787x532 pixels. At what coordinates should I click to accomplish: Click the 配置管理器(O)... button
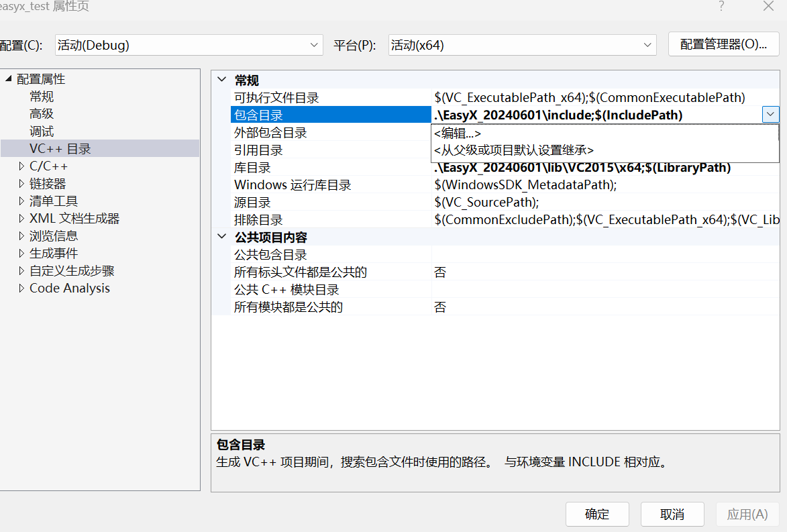tap(723, 44)
